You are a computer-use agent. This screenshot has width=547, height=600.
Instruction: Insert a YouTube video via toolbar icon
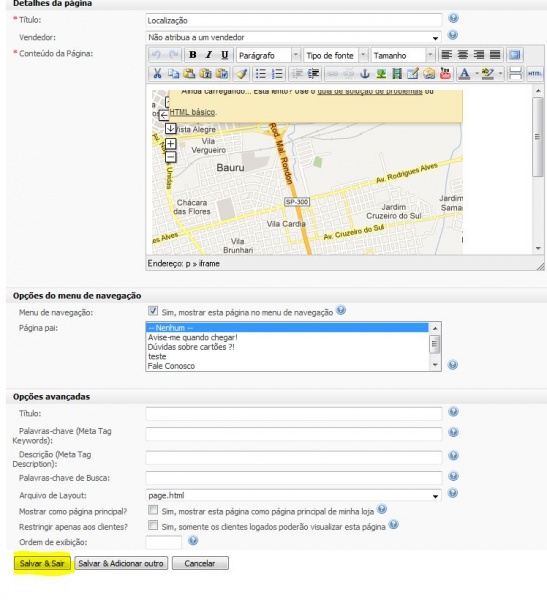(445, 73)
